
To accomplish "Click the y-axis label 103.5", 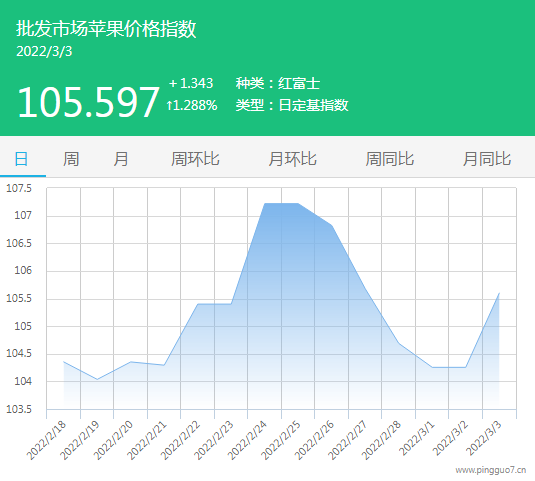I will click(19, 409).
